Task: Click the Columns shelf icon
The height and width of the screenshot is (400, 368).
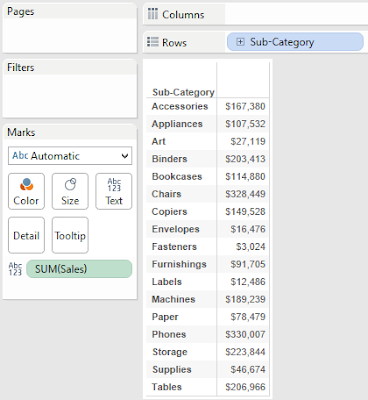Action: (153, 14)
